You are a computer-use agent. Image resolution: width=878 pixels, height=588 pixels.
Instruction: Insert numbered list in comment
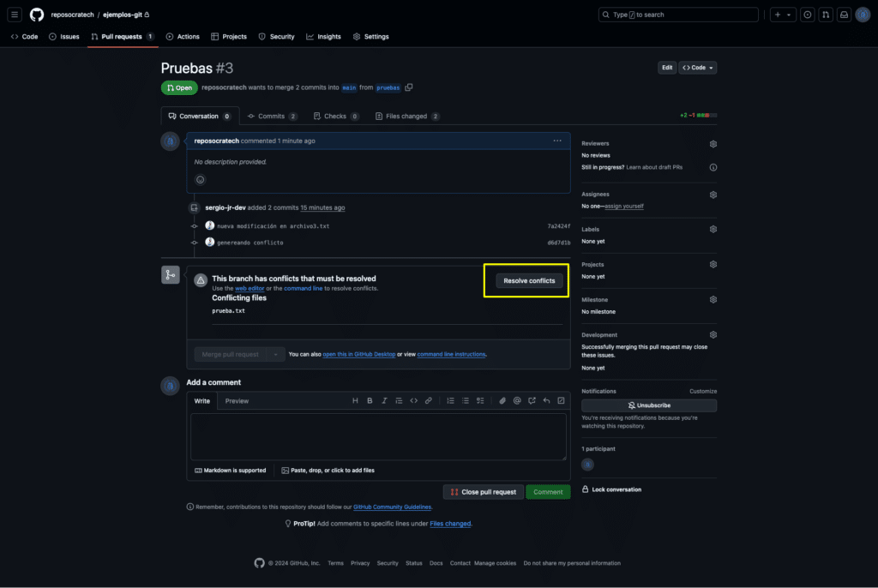tap(450, 401)
